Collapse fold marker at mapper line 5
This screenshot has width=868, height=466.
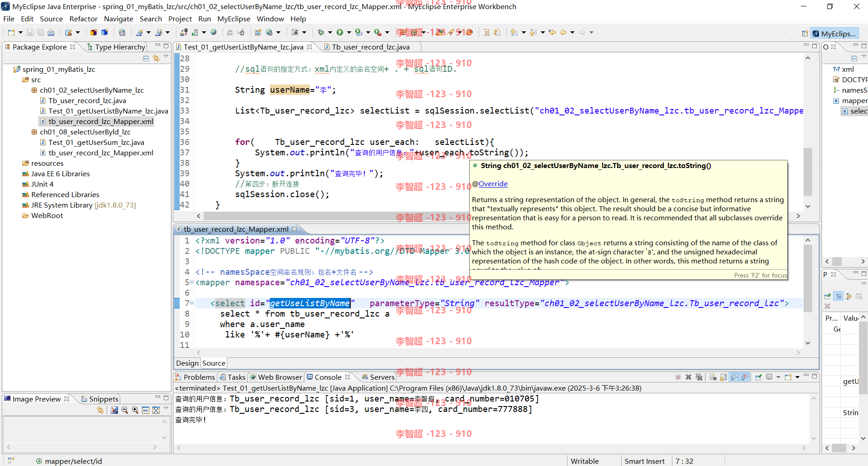[x=191, y=283]
